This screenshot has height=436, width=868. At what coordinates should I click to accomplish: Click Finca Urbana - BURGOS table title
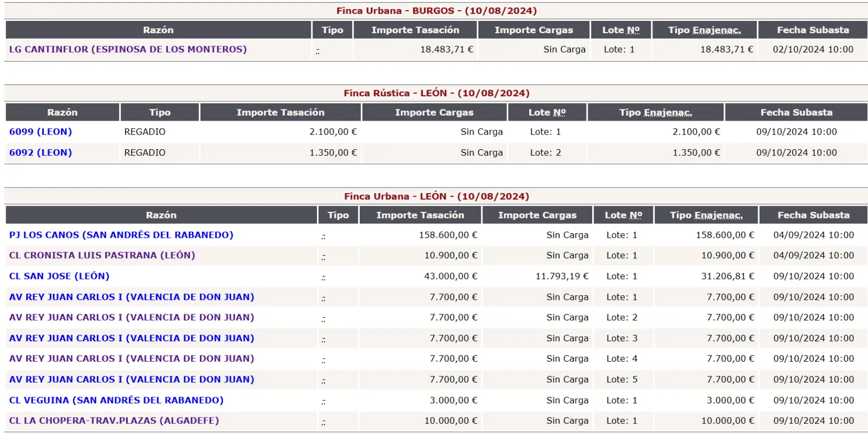437,11
